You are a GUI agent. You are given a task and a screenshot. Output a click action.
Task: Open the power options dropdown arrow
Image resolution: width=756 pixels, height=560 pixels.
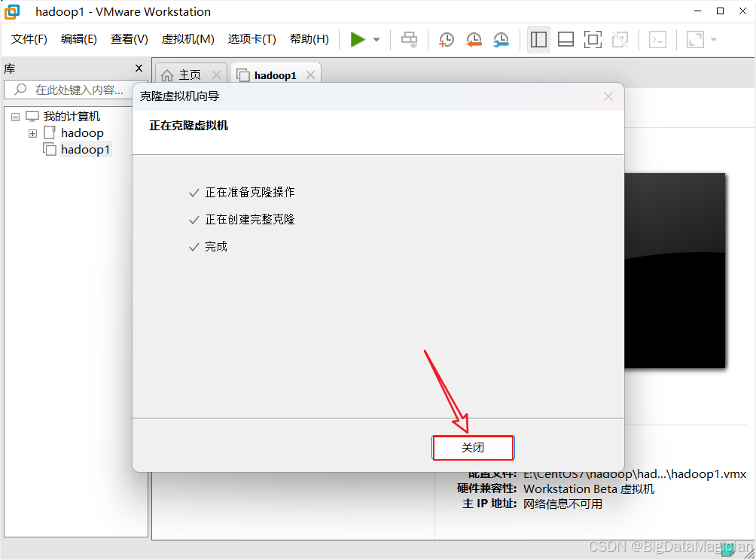(376, 40)
